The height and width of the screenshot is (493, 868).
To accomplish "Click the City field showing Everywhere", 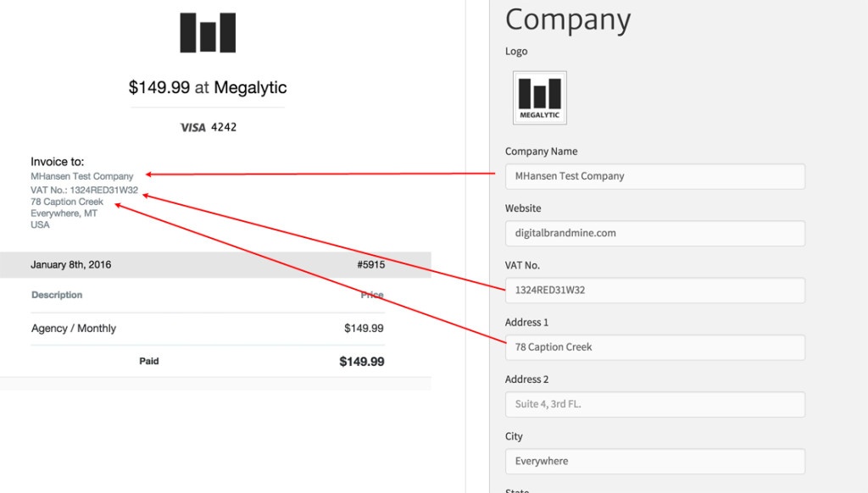I will pos(654,462).
